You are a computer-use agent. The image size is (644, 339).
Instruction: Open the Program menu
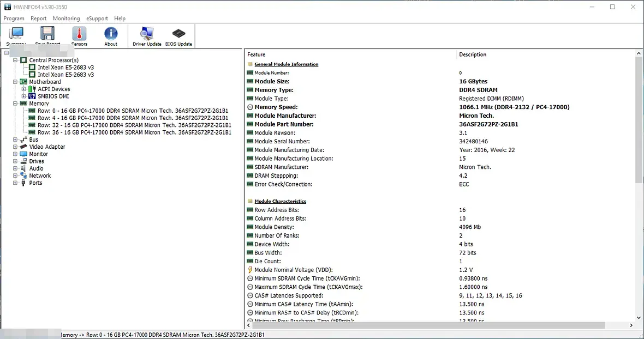point(14,19)
